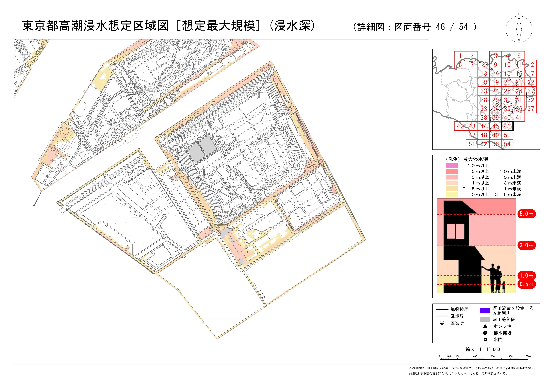Click the scale bar 400 tick label
Viewport: 555px width, 392px height.
pyautogui.click(x=475, y=356)
